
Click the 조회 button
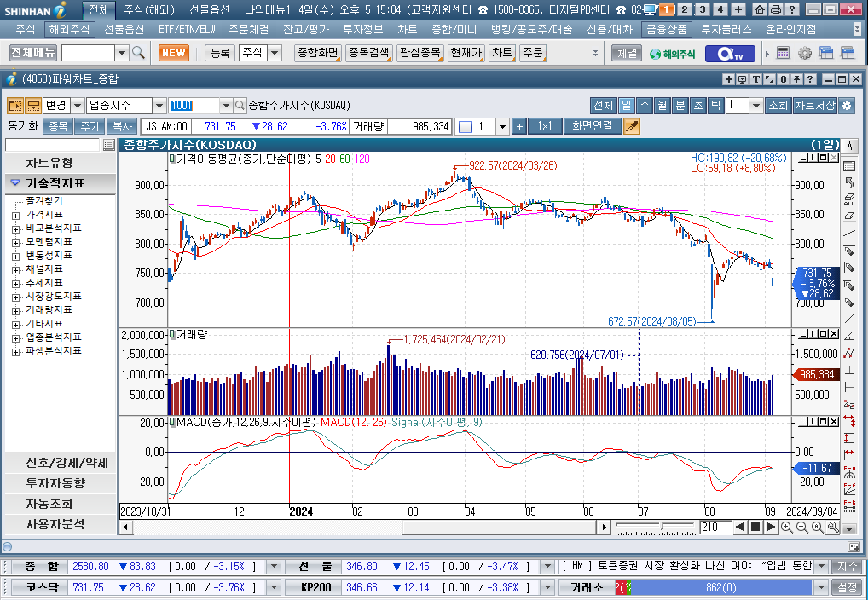(778, 105)
